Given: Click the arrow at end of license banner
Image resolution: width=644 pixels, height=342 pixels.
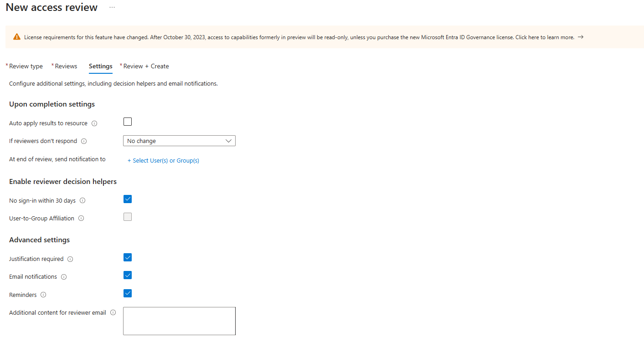Looking at the screenshot, I should click(x=580, y=37).
